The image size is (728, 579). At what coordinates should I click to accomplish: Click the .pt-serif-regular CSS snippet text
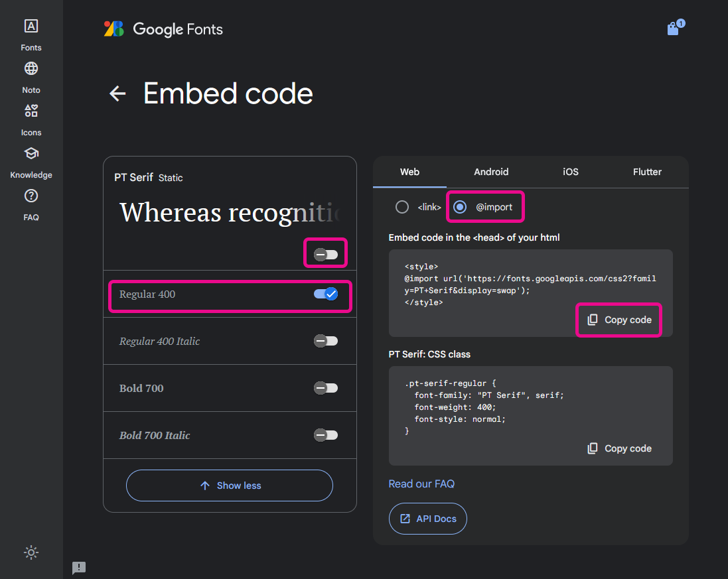click(484, 407)
